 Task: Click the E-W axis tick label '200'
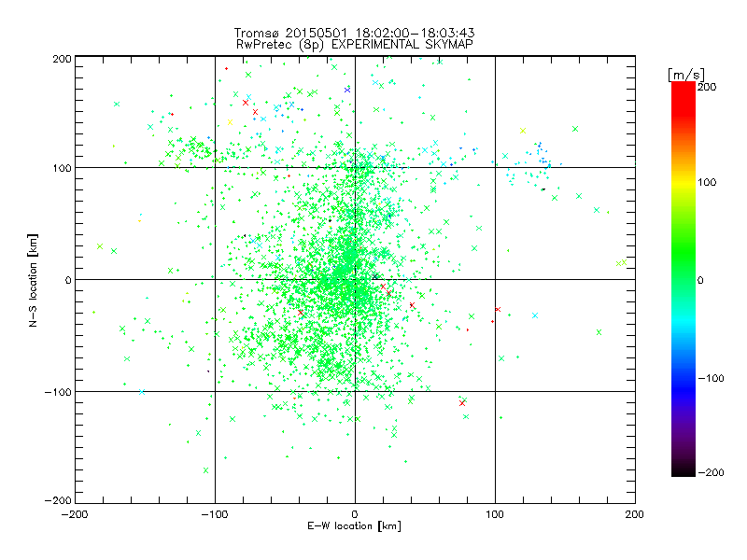tap(635, 514)
